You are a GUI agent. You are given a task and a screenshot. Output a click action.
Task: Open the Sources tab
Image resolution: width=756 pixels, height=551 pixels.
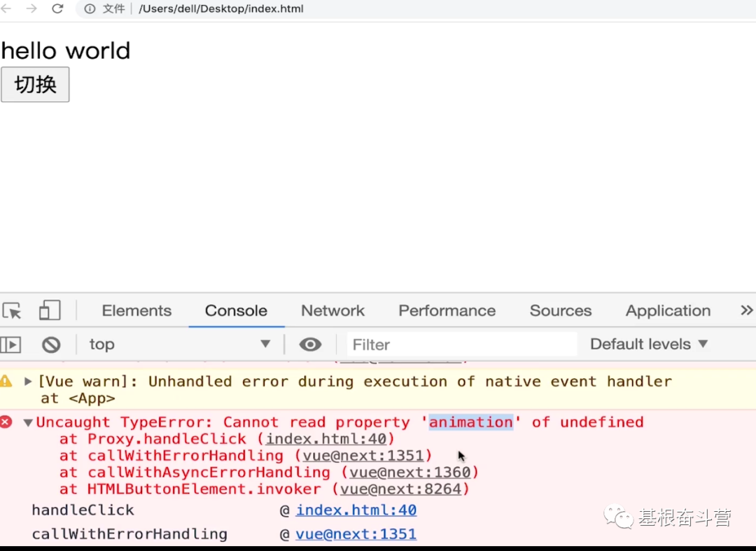[x=560, y=311]
